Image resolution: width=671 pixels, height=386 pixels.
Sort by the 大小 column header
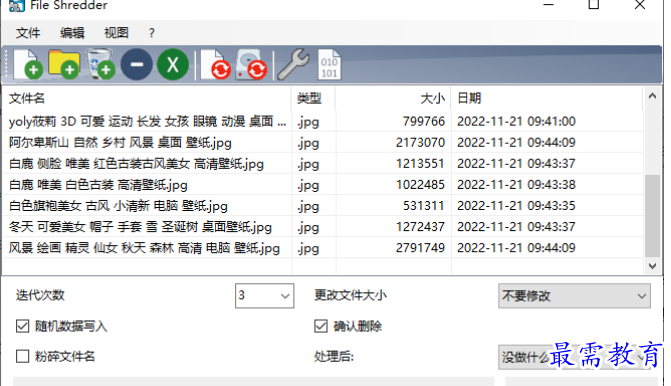(393, 98)
